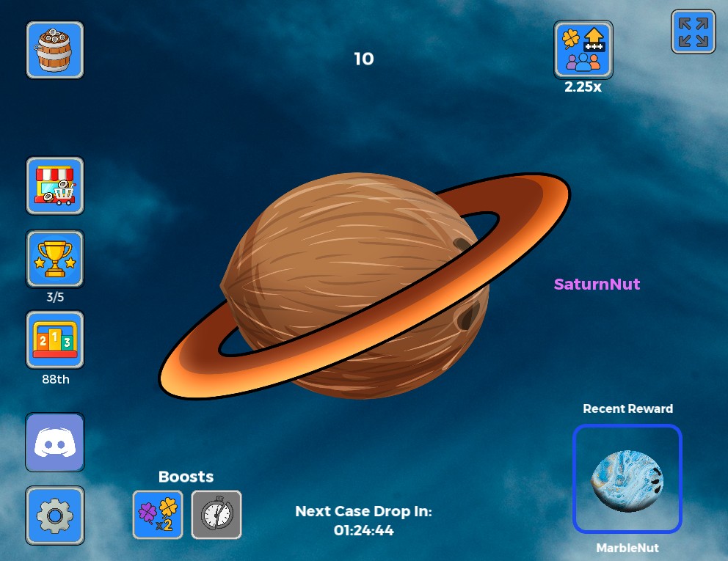Select the SaturnNut name label
Viewport: 728px width, 561px height.
tap(597, 285)
